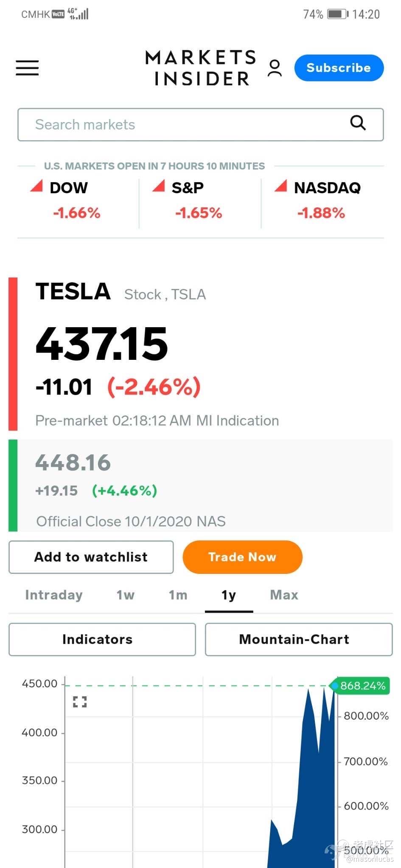Tap the orange Trade Now button
This screenshot has width=401, height=868.
point(243,557)
